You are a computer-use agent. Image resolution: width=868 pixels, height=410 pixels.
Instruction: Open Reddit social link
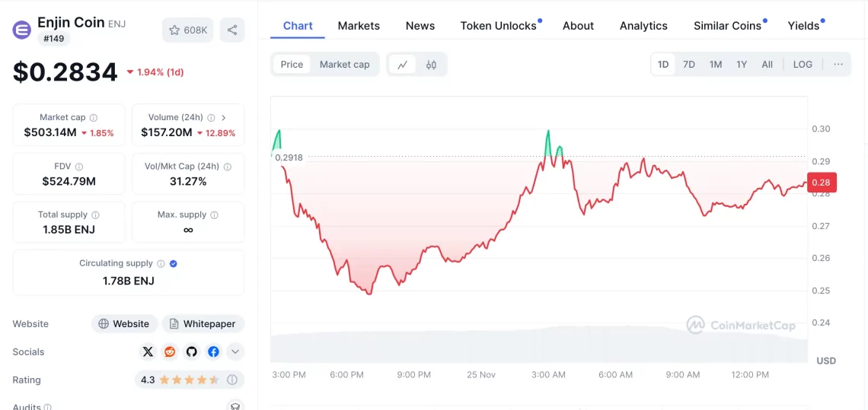pos(169,352)
